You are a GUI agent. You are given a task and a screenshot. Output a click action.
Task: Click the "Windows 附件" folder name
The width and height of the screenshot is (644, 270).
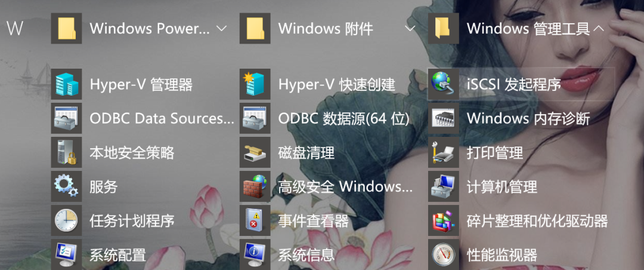(326, 29)
